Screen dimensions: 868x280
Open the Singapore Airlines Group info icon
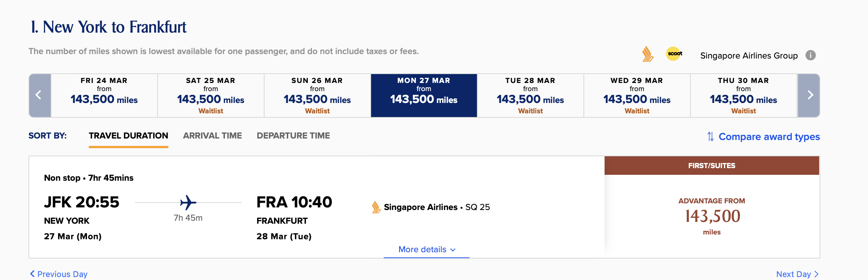click(810, 55)
